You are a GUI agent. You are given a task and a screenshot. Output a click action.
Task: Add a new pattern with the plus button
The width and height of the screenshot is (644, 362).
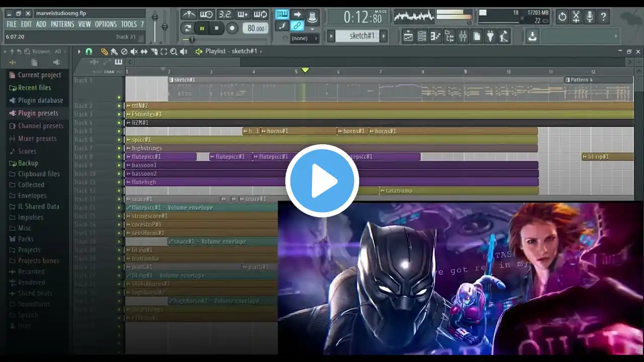pos(383,36)
